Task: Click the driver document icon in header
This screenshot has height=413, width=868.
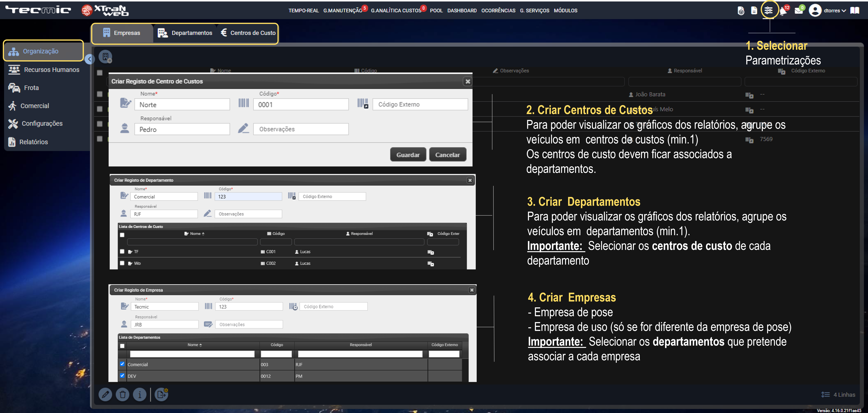Action: (741, 11)
